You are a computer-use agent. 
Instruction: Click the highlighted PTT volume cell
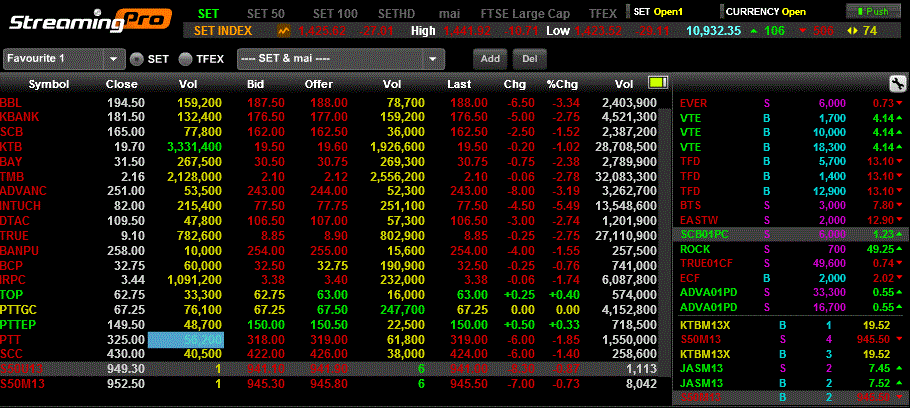pos(186,340)
